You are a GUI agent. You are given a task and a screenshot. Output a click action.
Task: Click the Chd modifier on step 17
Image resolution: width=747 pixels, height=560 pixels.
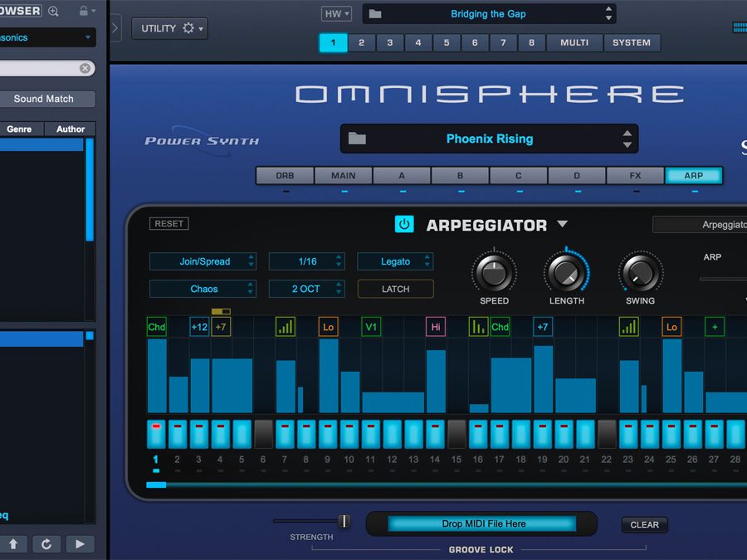[x=500, y=327]
